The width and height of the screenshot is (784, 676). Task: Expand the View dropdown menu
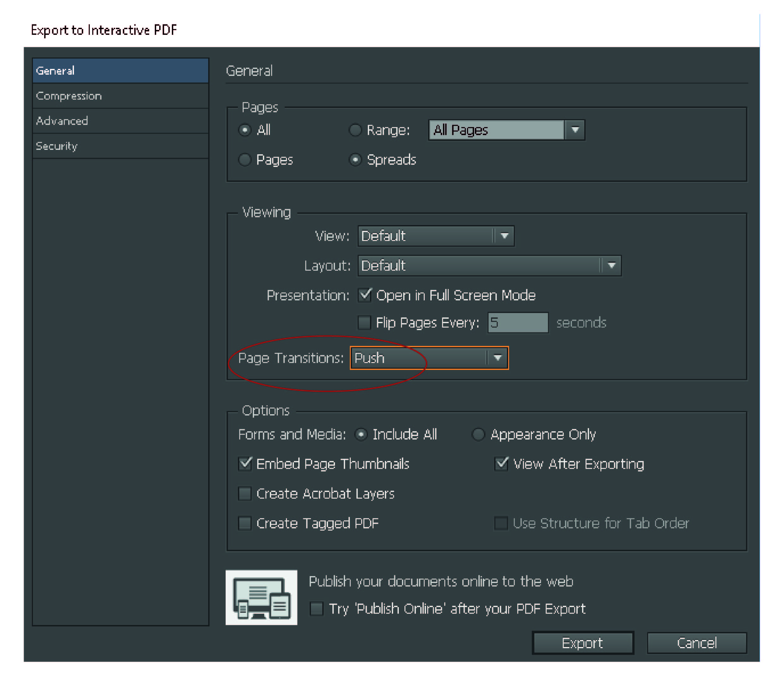(x=504, y=236)
